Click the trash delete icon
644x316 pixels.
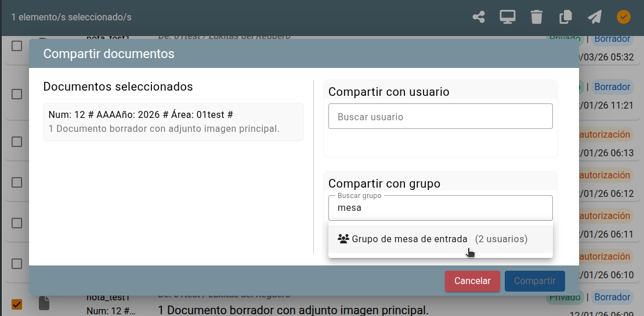coord(537,17)
